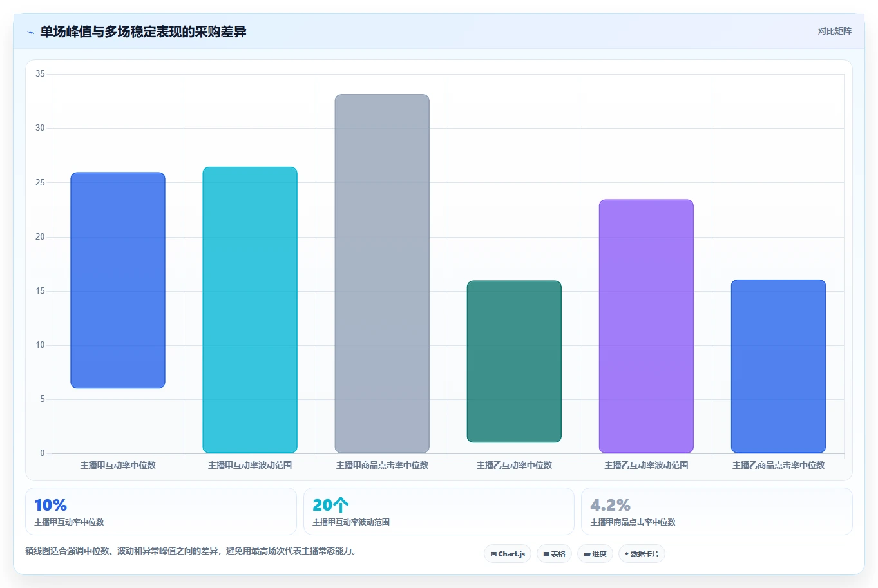Select the Chart.js tag chip
Viewport: 878px width, 588px height.
click(x=508, y=554)
